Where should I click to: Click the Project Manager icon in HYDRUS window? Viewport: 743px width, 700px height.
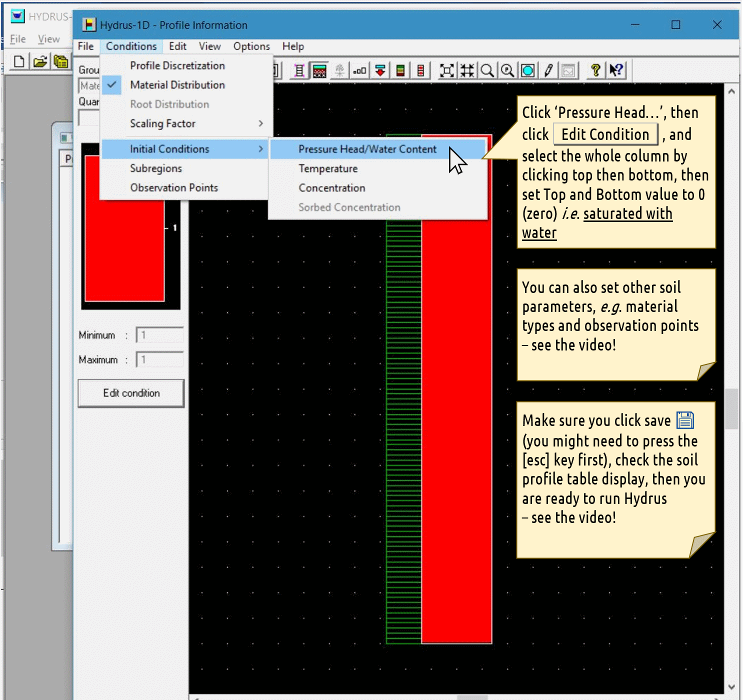coord(61,61)
